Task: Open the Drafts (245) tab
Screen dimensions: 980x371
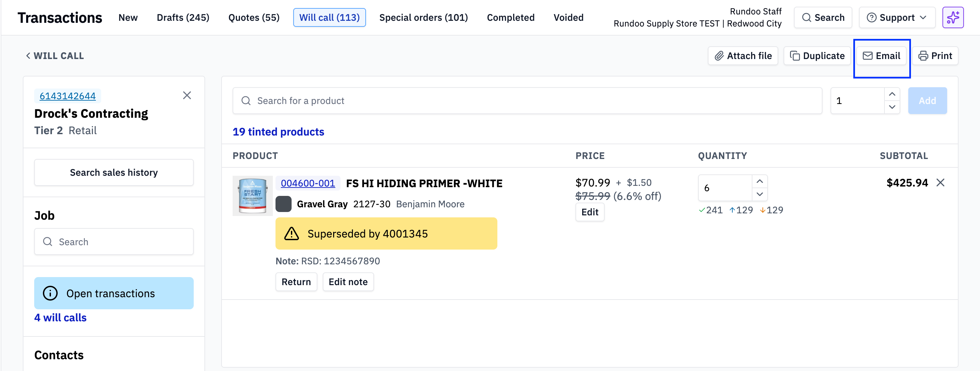Action: [183, 17]
